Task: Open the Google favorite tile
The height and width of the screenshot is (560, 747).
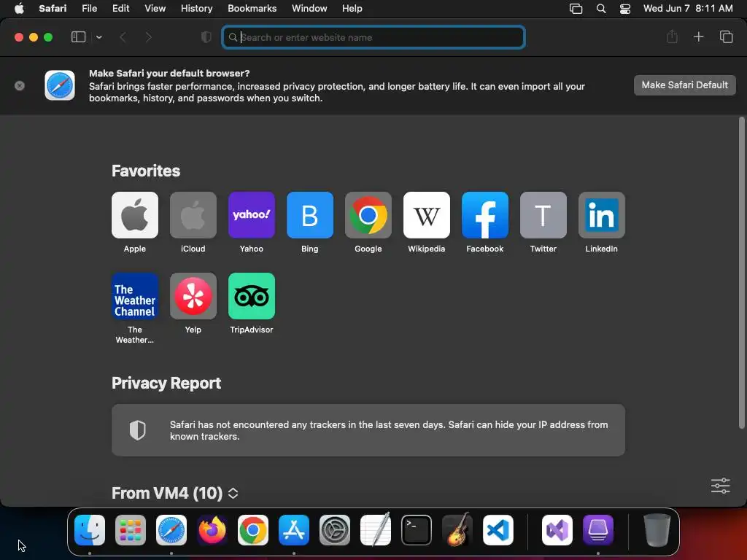Action: (368, 215)
